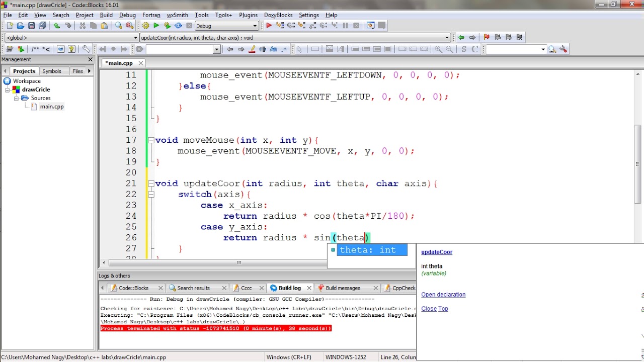Open the Debug menu
The width and height of the screenshot is (644, 362).
pos(127,15)
